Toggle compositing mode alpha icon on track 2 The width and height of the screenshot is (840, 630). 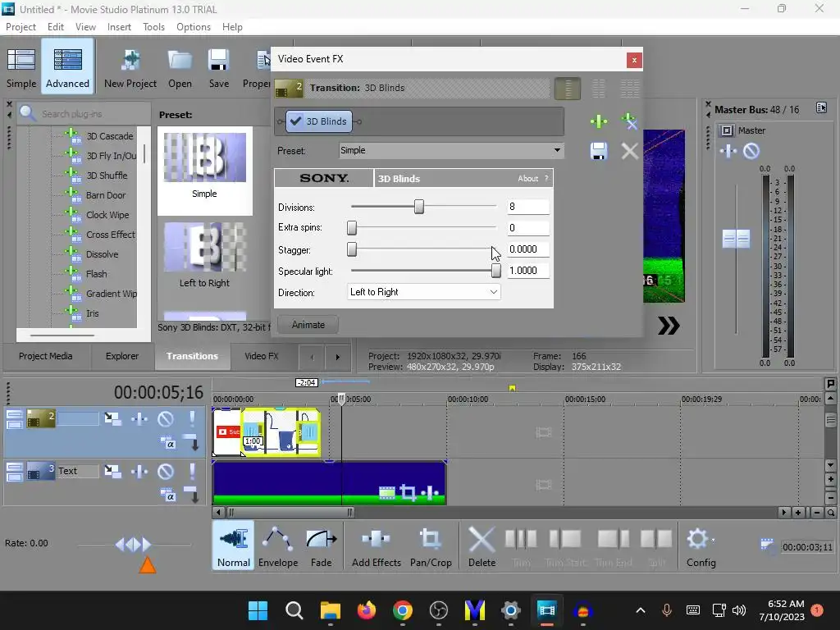click(167, 443)
